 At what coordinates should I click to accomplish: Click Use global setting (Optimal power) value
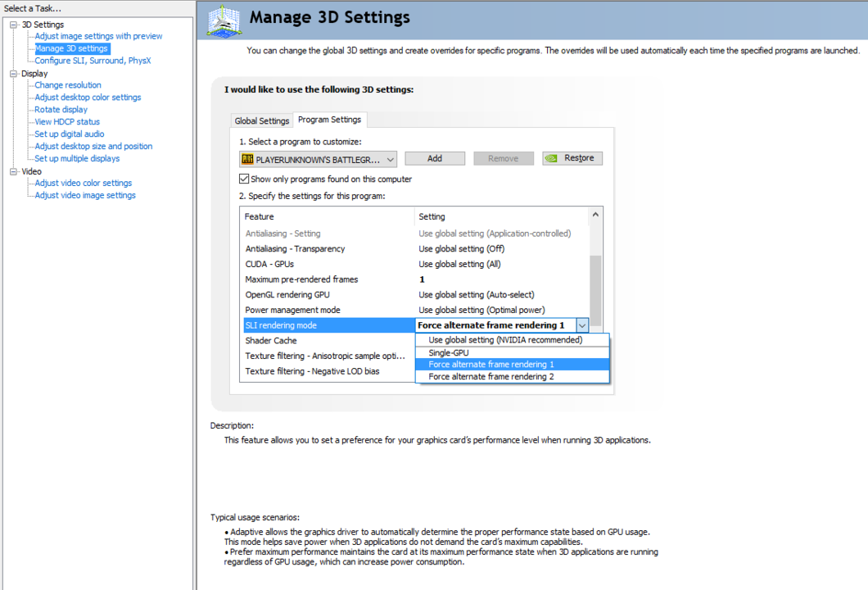(x=481, y=311)
